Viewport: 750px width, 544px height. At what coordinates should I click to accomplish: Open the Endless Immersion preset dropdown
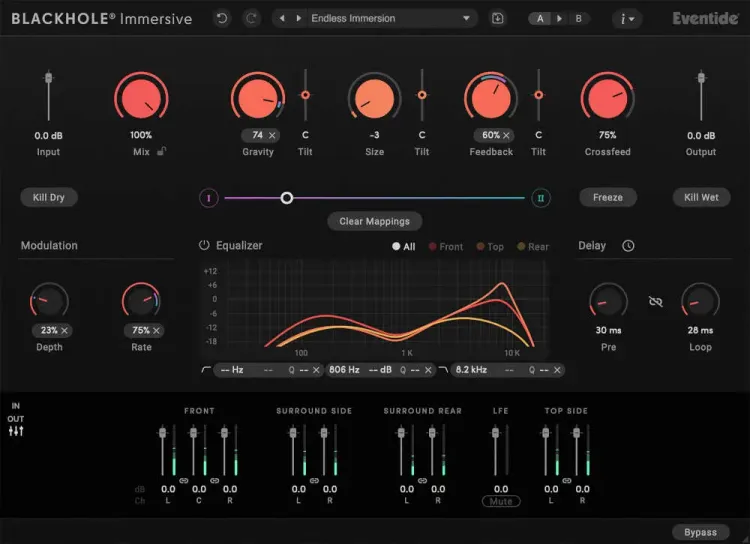pyautogui.click(x=391, y=18)
